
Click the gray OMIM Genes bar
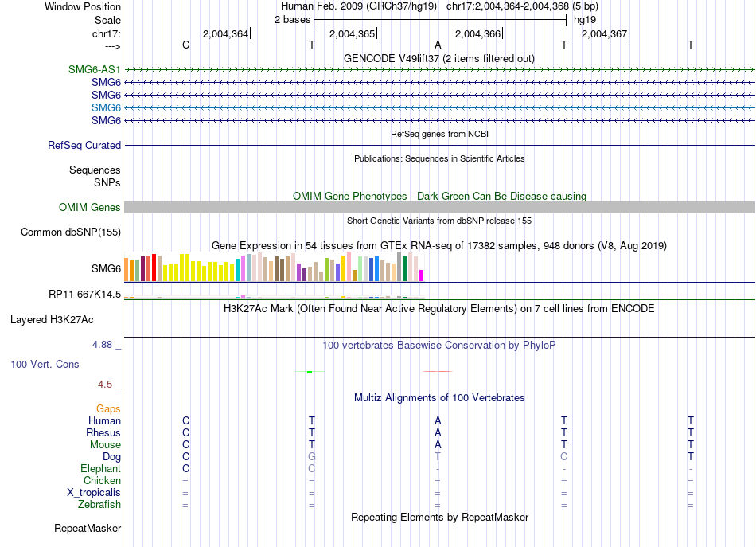tap(439, 208)
